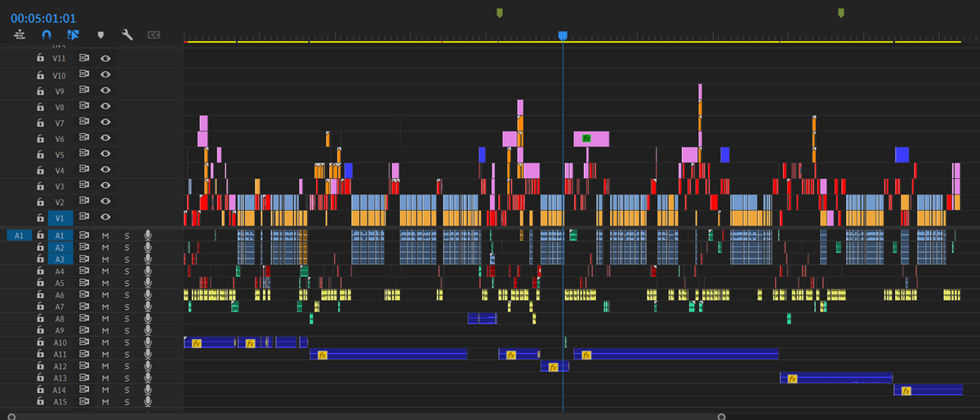This screenshot has width=980, height=420.
Task: Enable voice-over record on A1
Action: (x=148, y=235)
